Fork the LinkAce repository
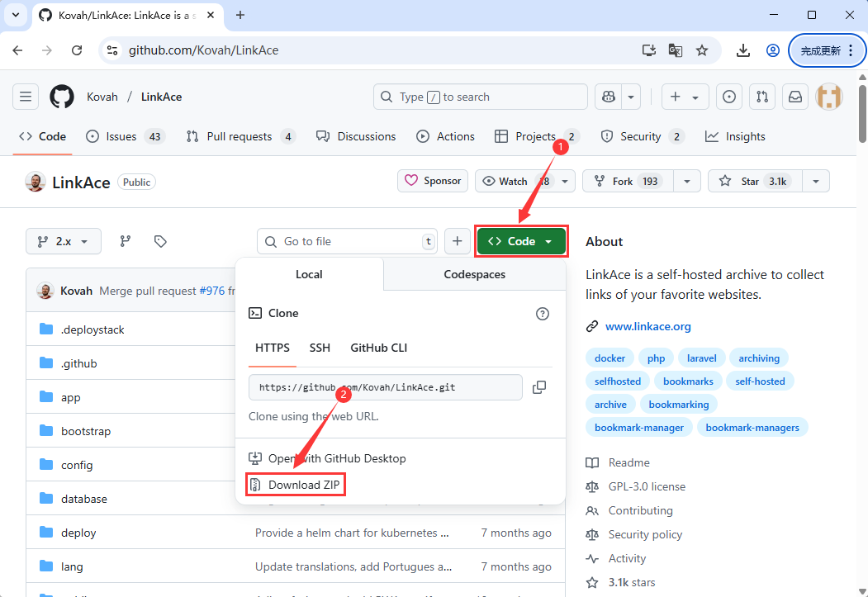 click(x=628, y=181)
